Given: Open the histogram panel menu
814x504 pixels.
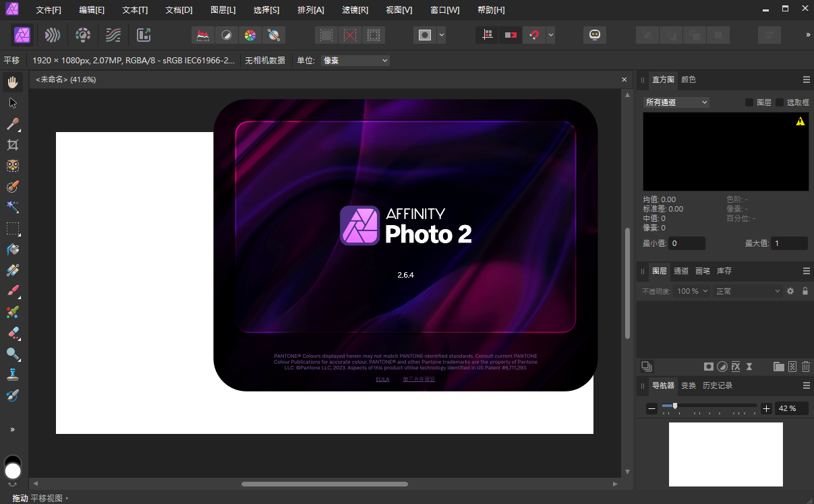Looking at the screenshot, I should coord(806,80).
